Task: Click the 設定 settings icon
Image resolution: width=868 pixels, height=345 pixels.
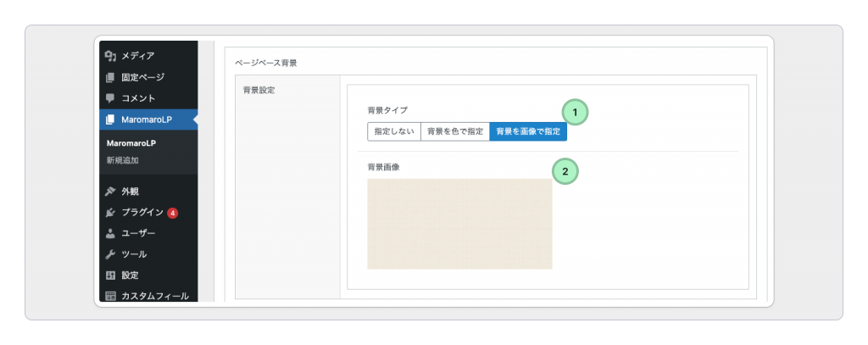Action: pyautogui.click(x=110, y=275)
